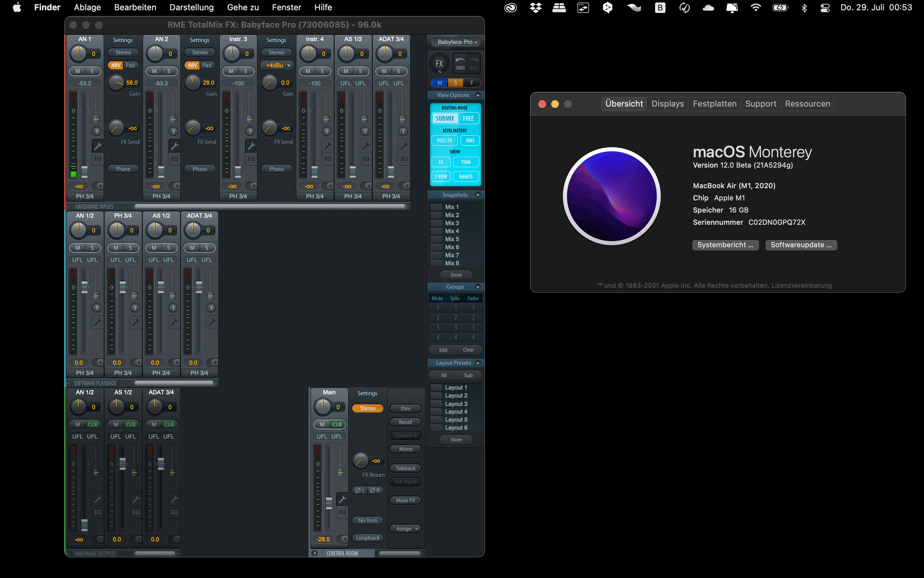Click Hardware Inputs horizontal scrollbar

(270, 206)
